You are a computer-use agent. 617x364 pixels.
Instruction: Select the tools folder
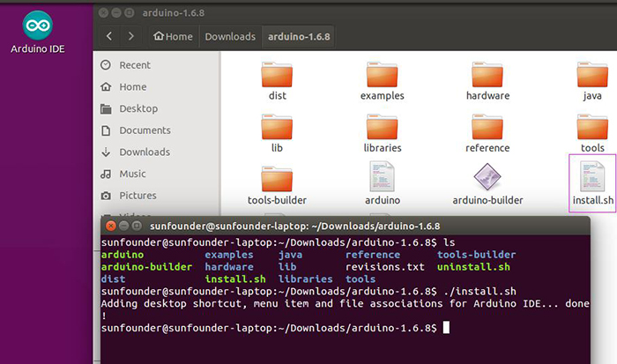tap(592, 133)
